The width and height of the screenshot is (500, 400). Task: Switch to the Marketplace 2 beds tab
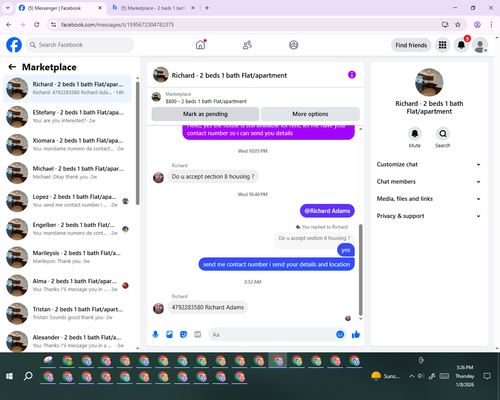(x=153, y=8)
